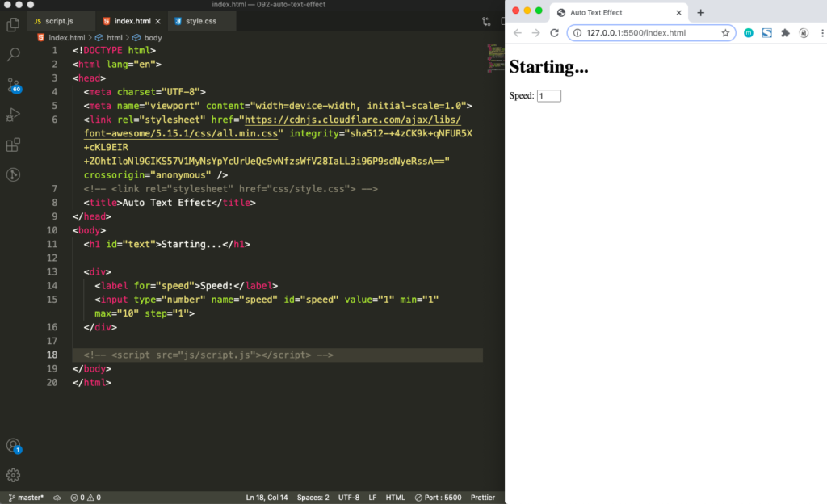
Task: Open the Extensions view
Action: [x=13, y=145]
